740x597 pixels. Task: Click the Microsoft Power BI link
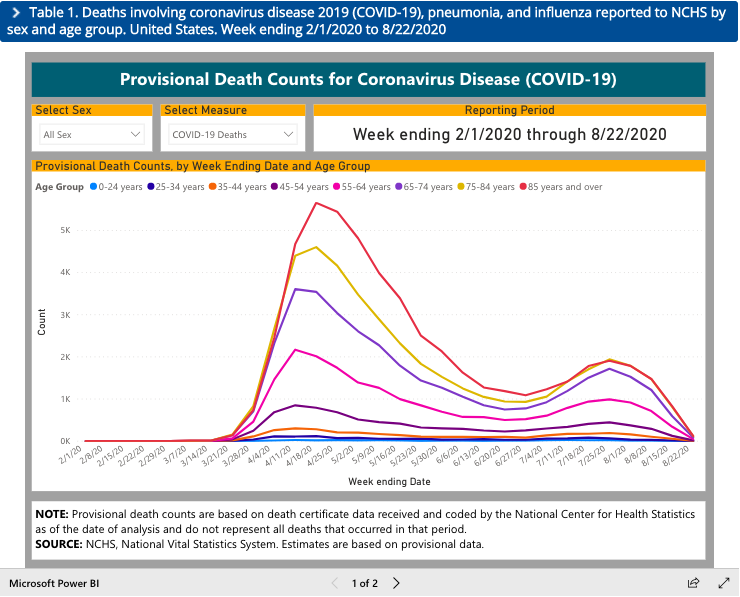coord(55,582)
